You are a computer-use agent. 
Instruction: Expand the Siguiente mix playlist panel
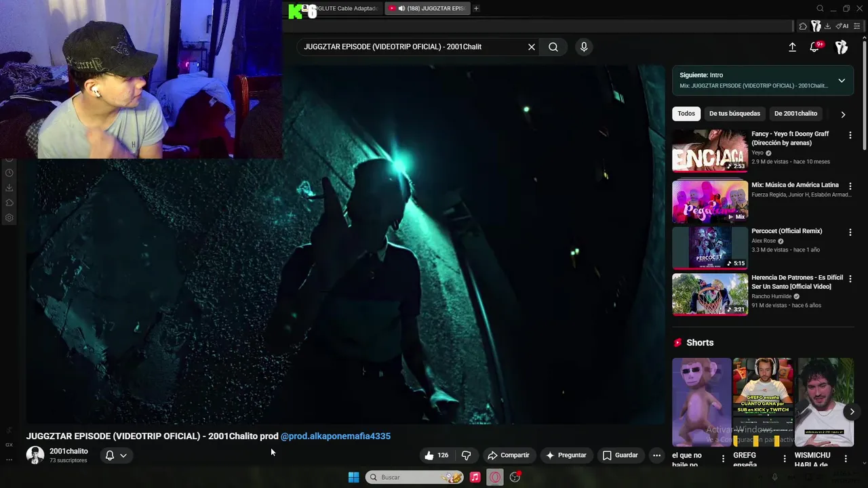pyautogui.click(x=842, y=81)
